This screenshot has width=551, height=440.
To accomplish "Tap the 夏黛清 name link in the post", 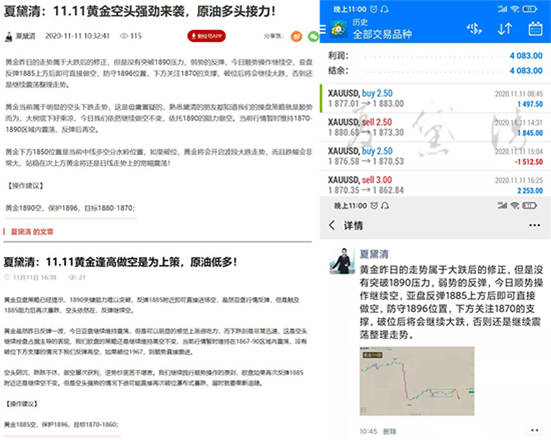I will coord(374,254).
